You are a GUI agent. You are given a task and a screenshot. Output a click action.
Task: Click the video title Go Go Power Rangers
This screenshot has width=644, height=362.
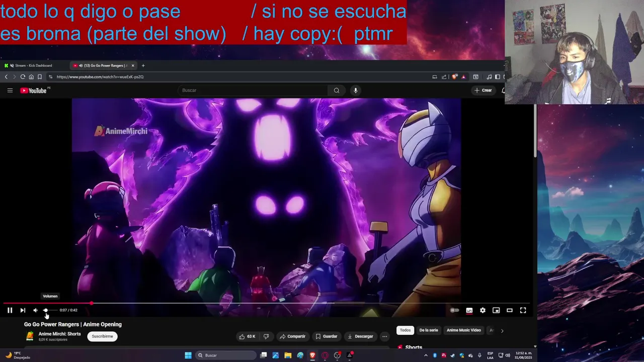pyautogui.click(x=73, y=324)
